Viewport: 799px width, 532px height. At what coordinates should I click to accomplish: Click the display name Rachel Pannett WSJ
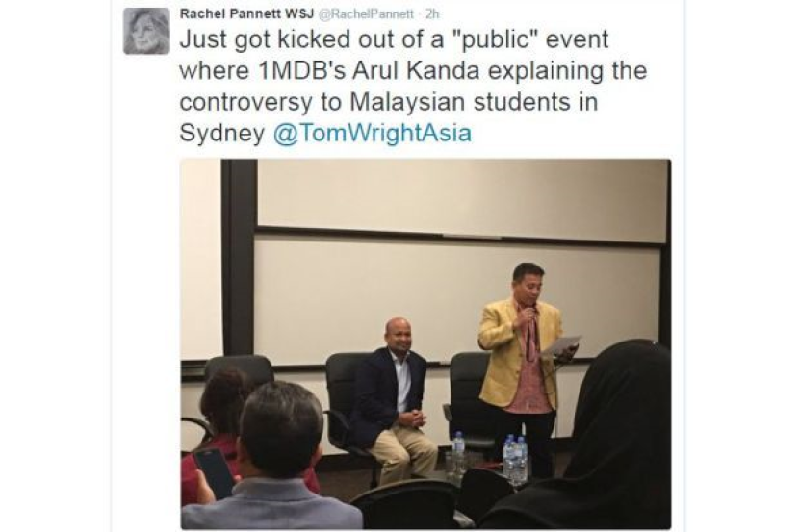[246, 13]
